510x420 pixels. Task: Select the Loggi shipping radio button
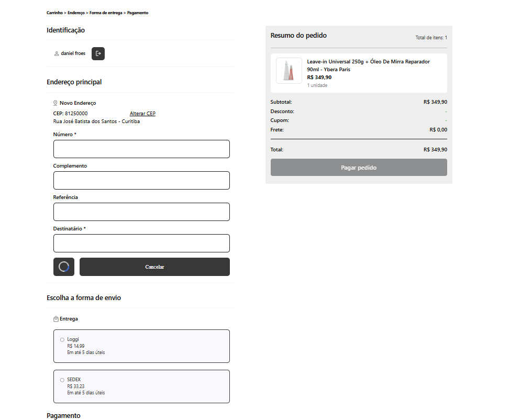62,340
